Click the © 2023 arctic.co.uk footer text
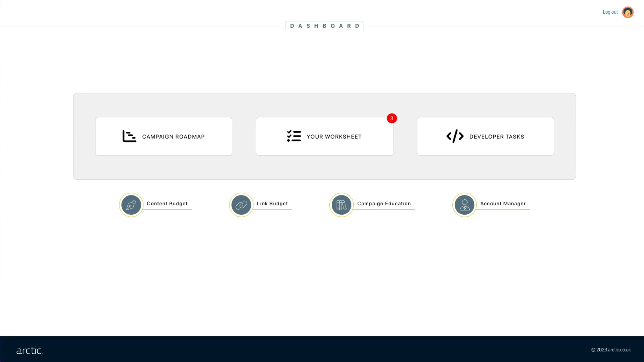This screenshot has height=362, width=644. [611, 350]
